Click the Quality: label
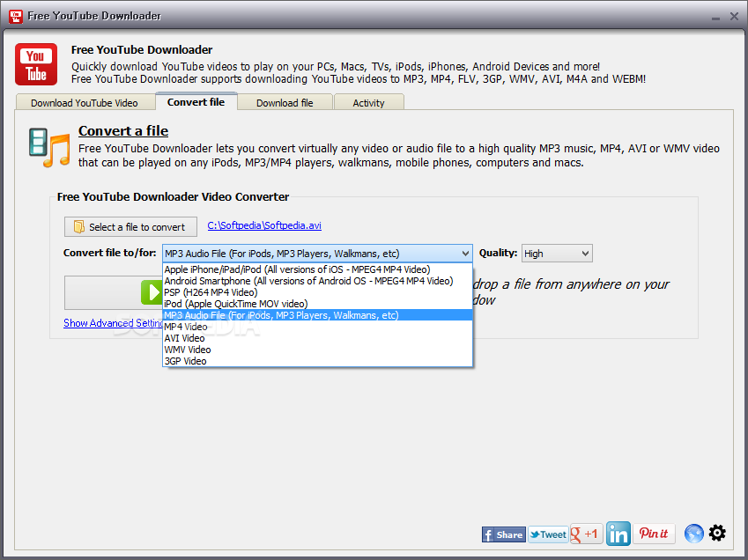Screen dimensions: 748x560 click(x=498, y=253)
